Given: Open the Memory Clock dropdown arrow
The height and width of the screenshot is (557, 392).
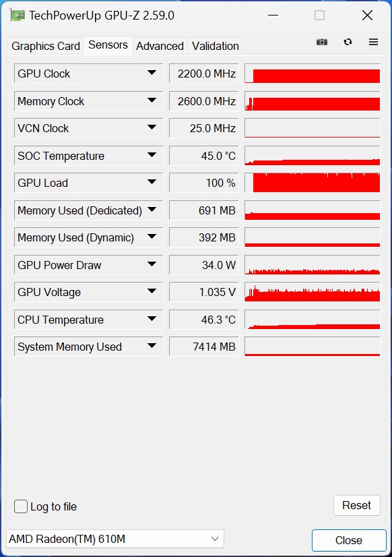Looking at the screenshot, I should pos(152,100).
